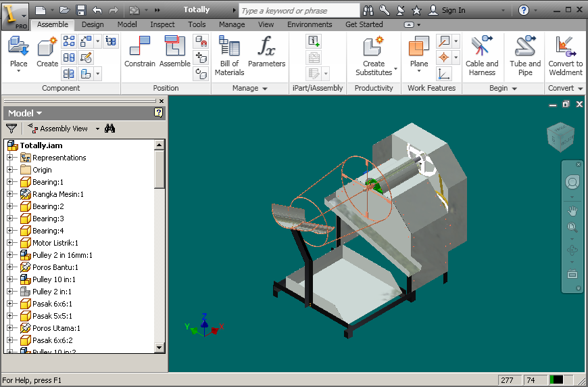The width and height of the screenshot is (588, 387).
Task: Select Pulley 2 in 16mm:1 in tree
Action: (62, 255)
